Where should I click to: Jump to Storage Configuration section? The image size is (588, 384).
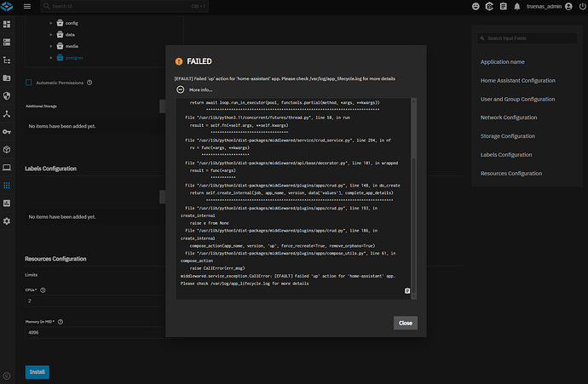pyautogui.click(x=508, y=136)
